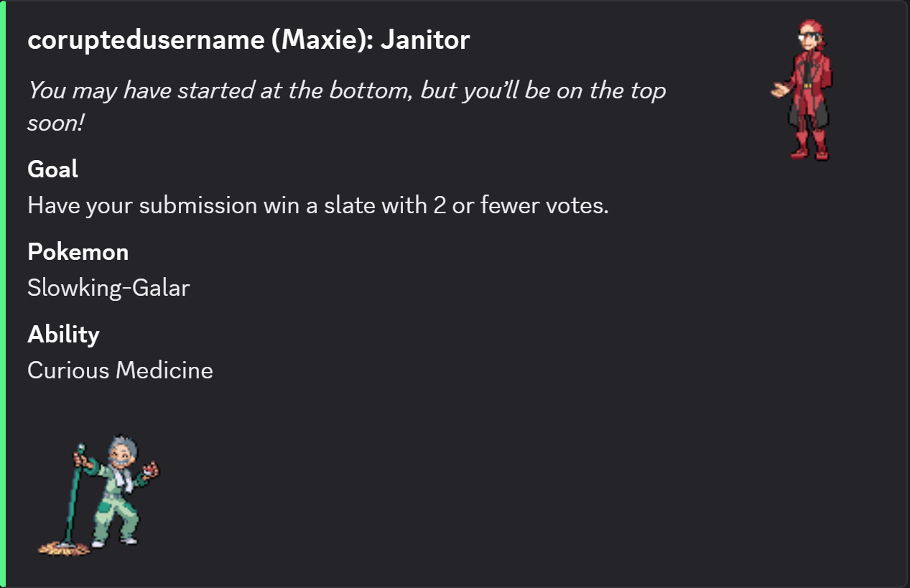The image size is (910, 588).
Task: Click Maxie's outstretched hand in the sprite
Action: point(779,91)
